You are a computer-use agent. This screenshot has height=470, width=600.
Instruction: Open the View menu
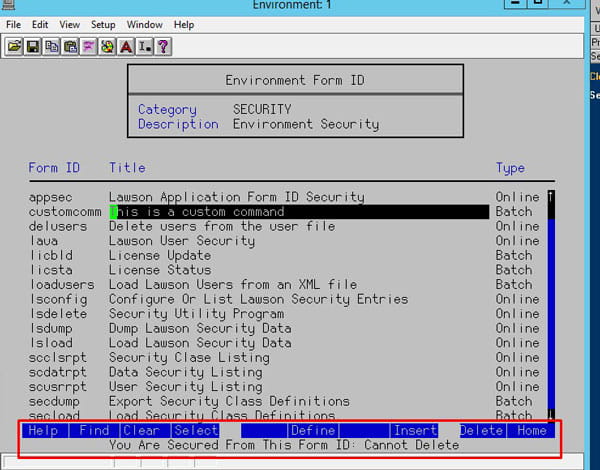69,25
